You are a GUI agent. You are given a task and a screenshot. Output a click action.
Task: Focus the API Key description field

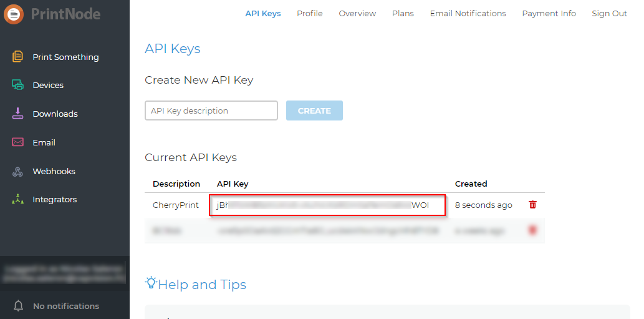(x=211, y=110)
